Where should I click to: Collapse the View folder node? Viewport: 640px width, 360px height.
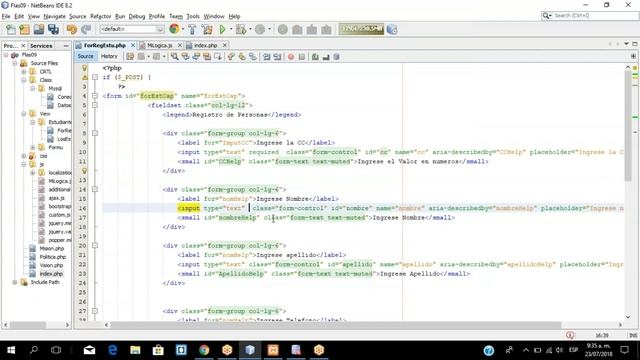coord(23,114)
